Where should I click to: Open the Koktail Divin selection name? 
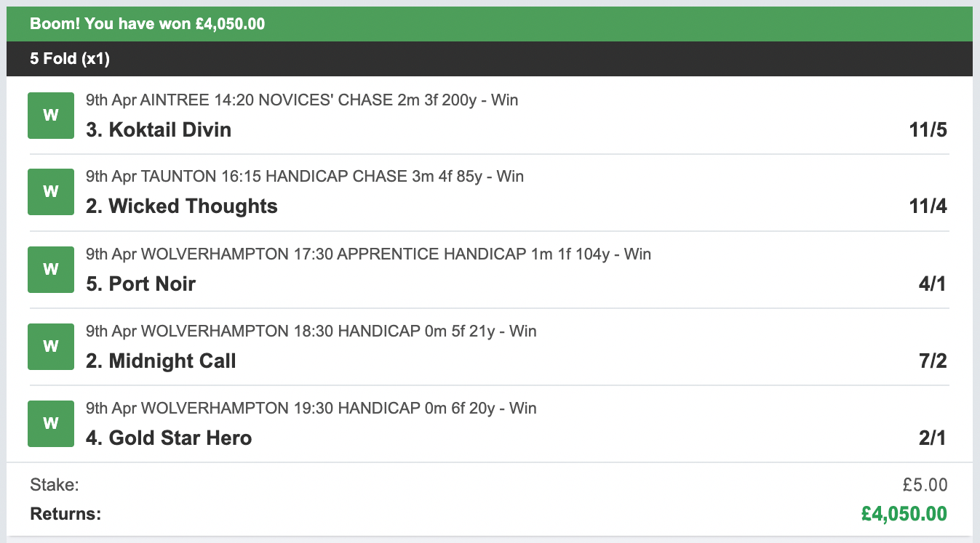point(159,130)
